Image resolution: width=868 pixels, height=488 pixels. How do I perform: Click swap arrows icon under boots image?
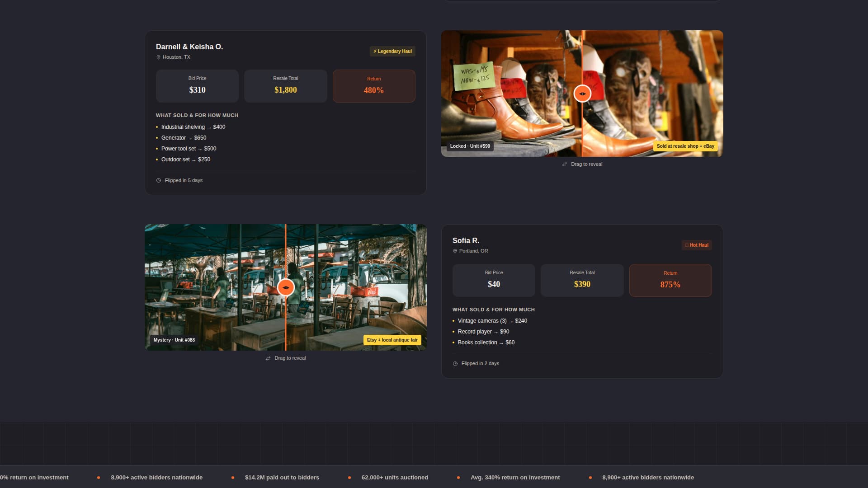tap(565, 164)
